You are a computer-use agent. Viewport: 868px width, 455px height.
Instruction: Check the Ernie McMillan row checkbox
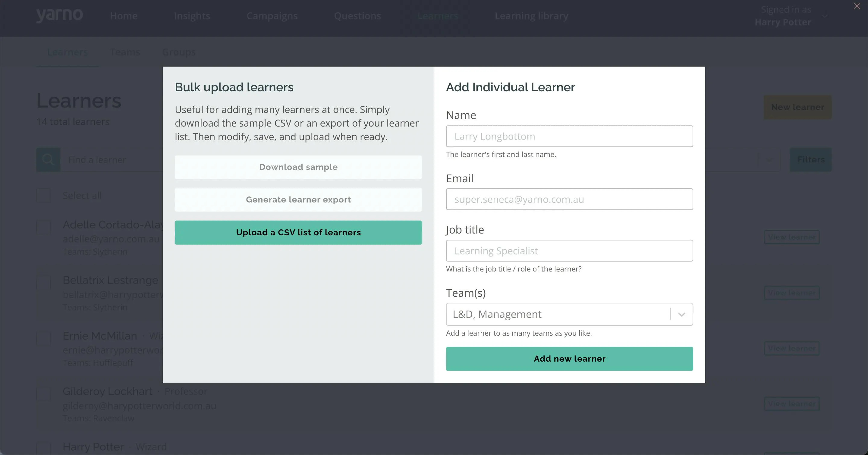point(43,338)
